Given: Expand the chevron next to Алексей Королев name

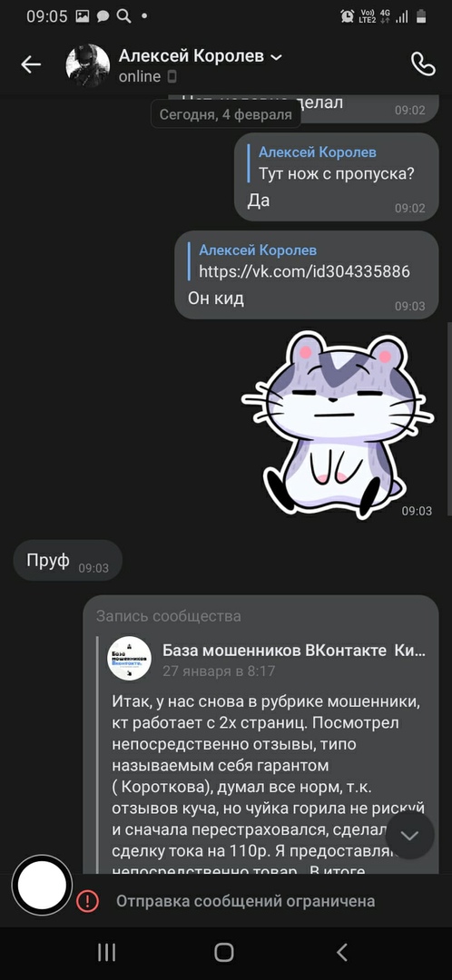Looking at the screenshot, I should click(276, 57).
